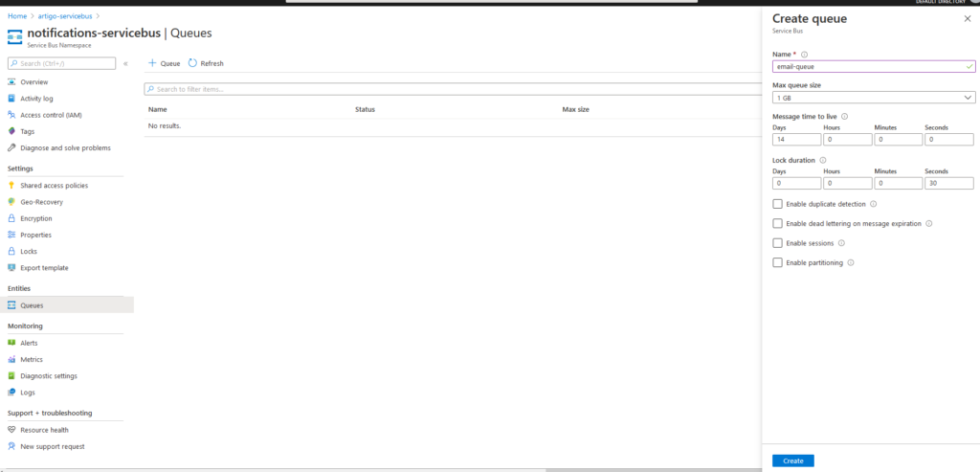
Task: Close the Create queue panel
Action: point(968,19)
